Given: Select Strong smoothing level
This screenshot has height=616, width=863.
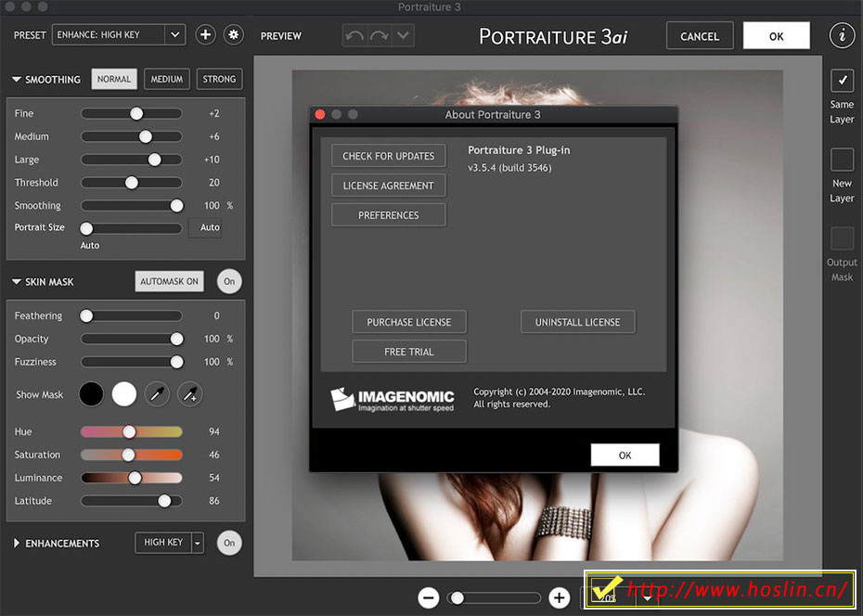Looking at the screenshot, I should [x=219, y=79].
